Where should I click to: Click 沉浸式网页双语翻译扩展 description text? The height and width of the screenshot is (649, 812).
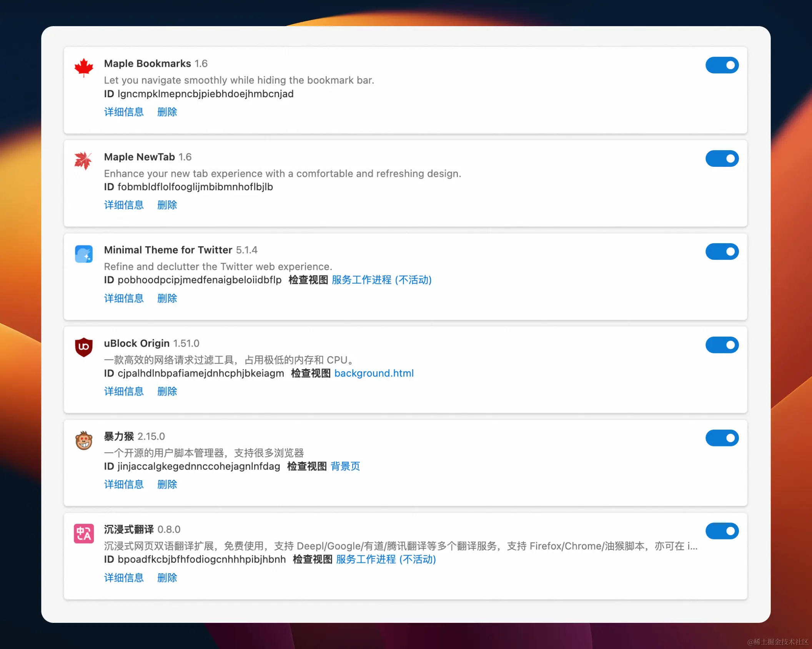pyautogui.click(x=401, y=546)
